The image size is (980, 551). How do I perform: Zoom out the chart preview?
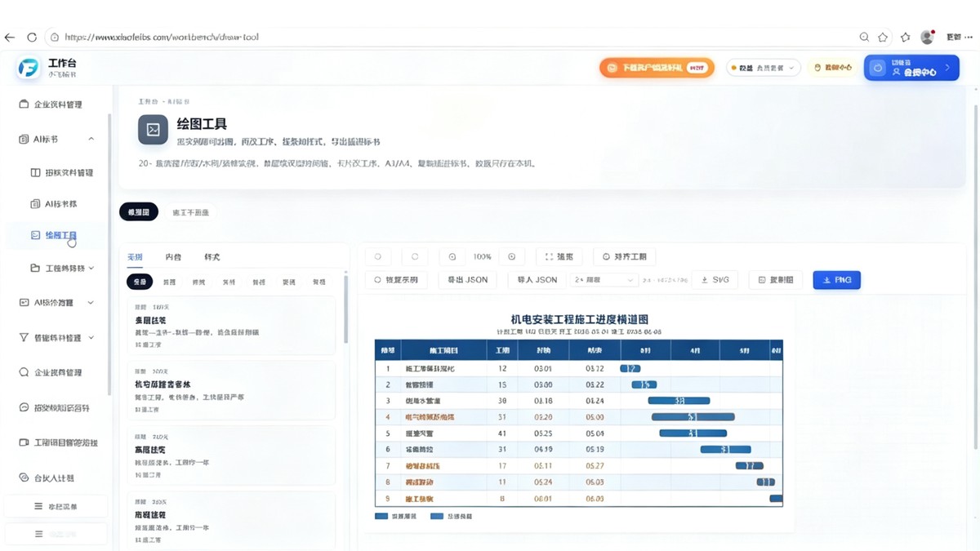point(452,256)
